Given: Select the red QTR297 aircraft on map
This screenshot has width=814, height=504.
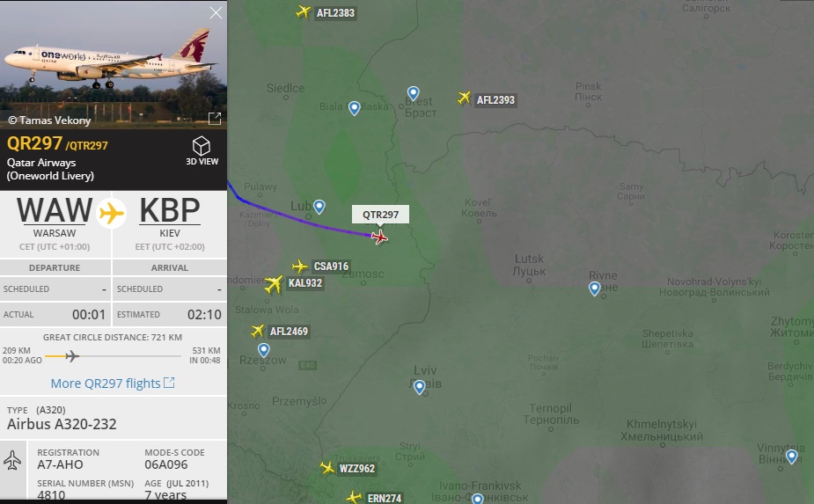Looking at the screenshot, I should pyautogui.click(x=379, y=237).
